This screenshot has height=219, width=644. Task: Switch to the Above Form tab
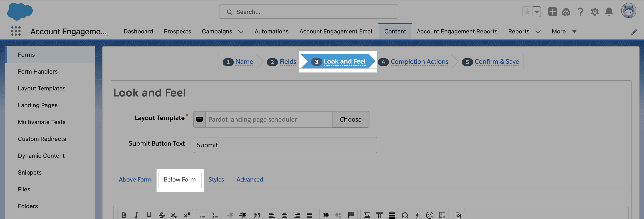click(135, 180)
